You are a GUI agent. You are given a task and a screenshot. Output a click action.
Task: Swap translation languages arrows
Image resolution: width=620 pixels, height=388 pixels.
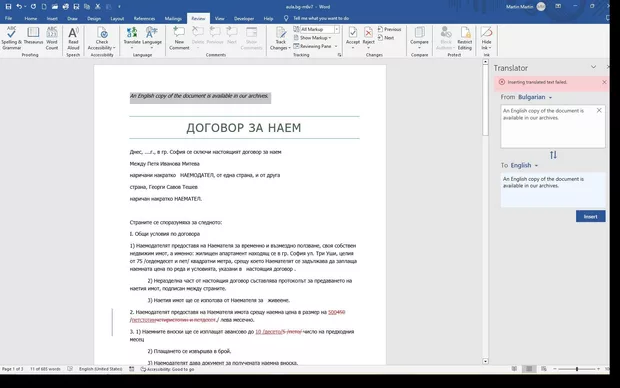553,155
